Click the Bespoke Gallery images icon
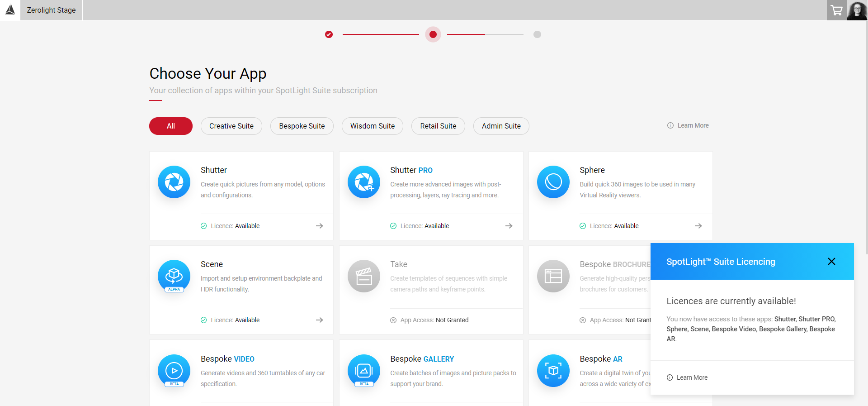The image size is (868, 406). point(364,371)
